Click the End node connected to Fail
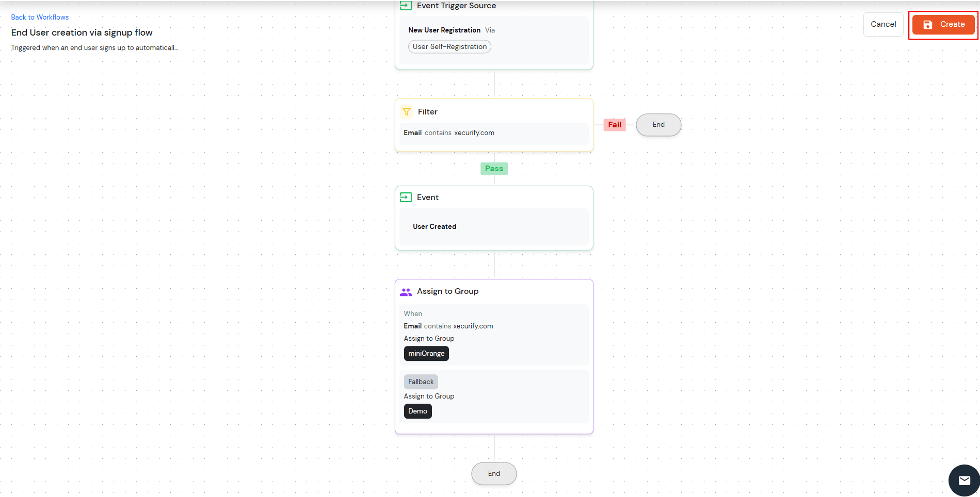The image size is (980, 497). pos(658,125)
